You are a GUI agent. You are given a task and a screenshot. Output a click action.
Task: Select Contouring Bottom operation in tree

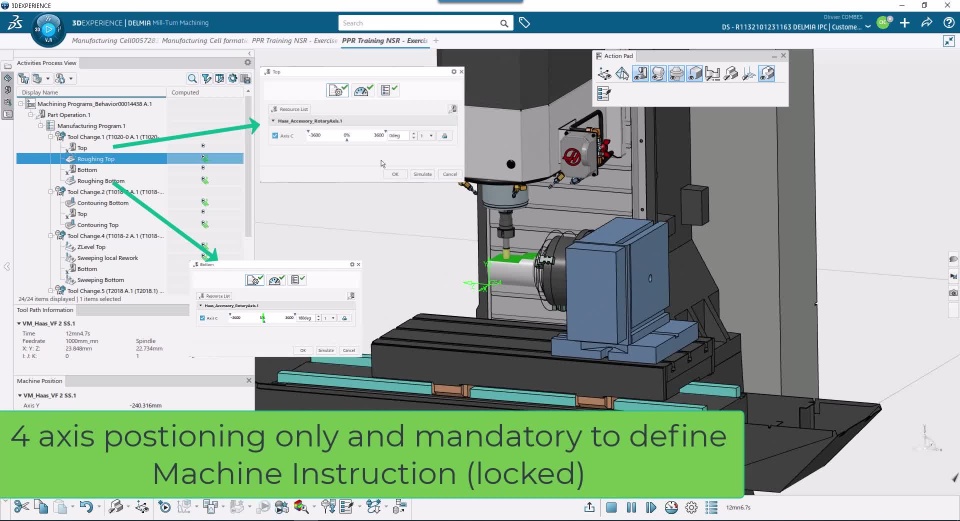click(102, 203)
